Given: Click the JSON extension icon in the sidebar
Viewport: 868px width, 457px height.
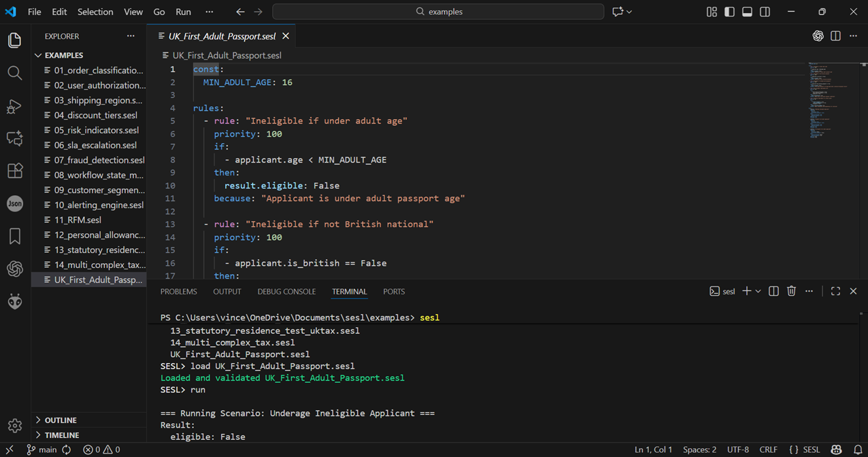Looking at the screenshot, I should pyautogui.click(x=14, y=203).
